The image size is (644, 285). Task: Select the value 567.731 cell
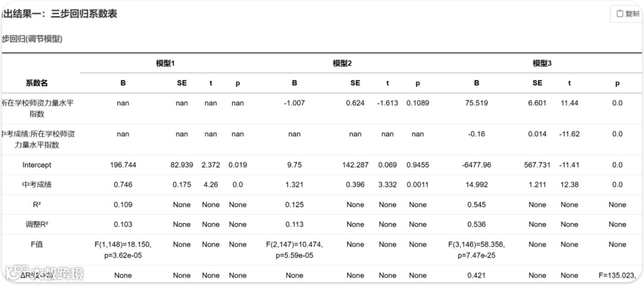[537, 165]
